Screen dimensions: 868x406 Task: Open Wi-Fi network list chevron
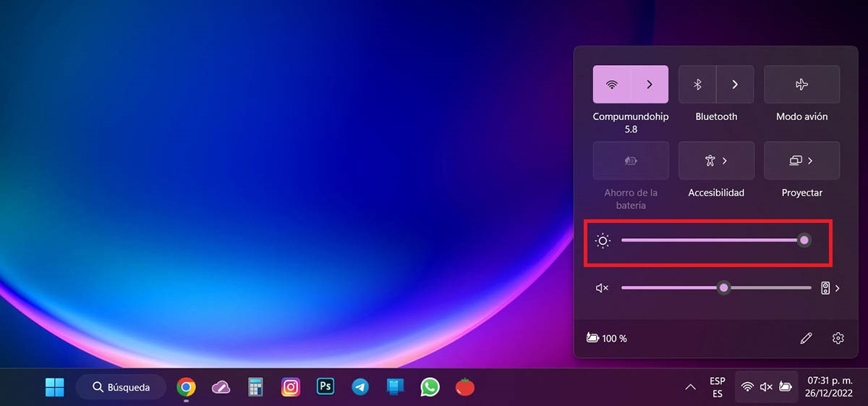[x=650, y=84]
